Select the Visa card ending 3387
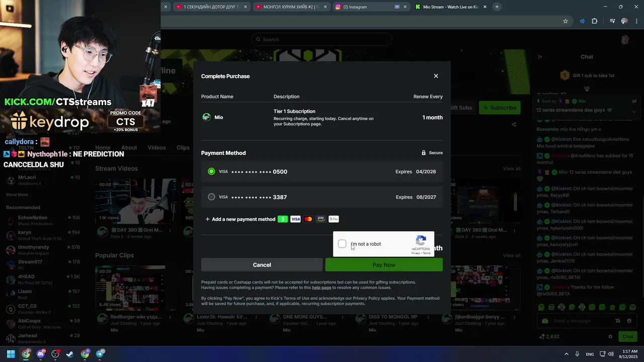This screenshot has width=644, height=362. tap(322, 197)
